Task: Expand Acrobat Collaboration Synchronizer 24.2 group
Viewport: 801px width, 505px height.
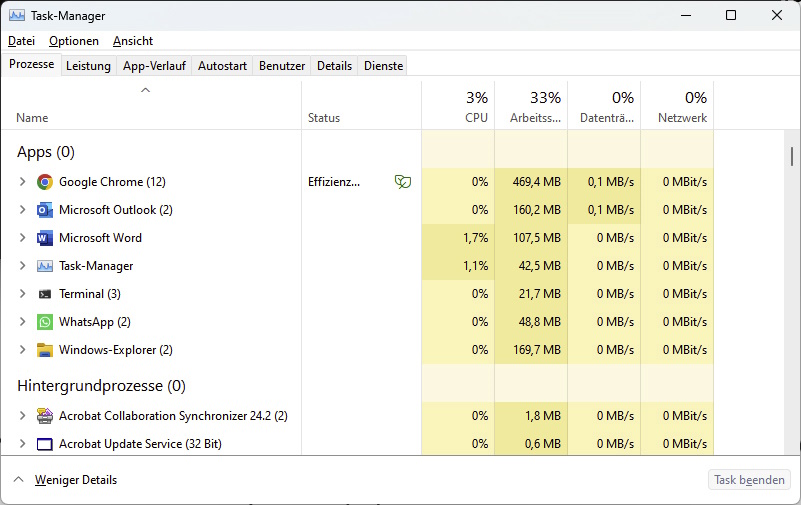Action: click(22, 416)
